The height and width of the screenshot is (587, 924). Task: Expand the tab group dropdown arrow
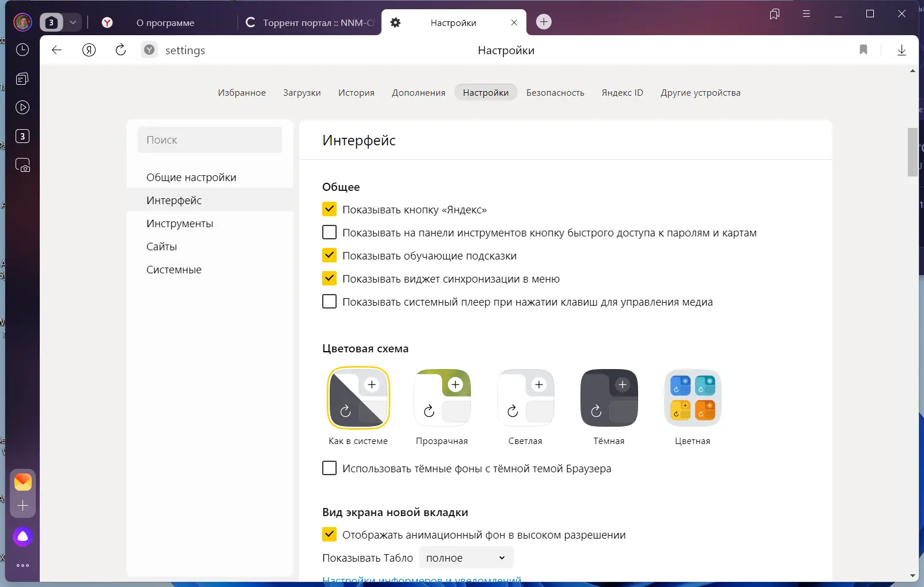click(x=73, y=22)
